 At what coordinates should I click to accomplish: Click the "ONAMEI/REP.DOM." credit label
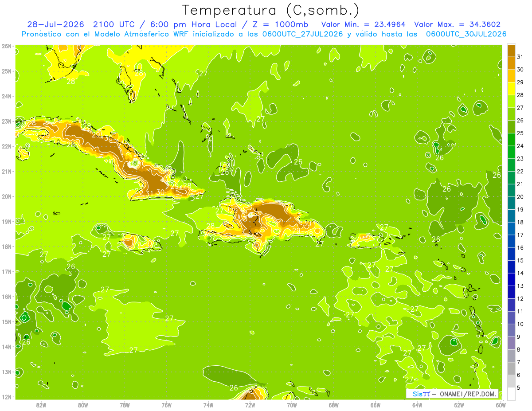coord(467,394)
